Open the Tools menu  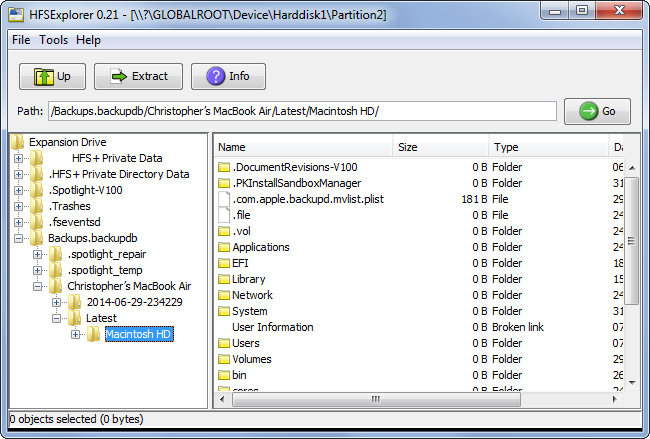[x=53, y=40]
